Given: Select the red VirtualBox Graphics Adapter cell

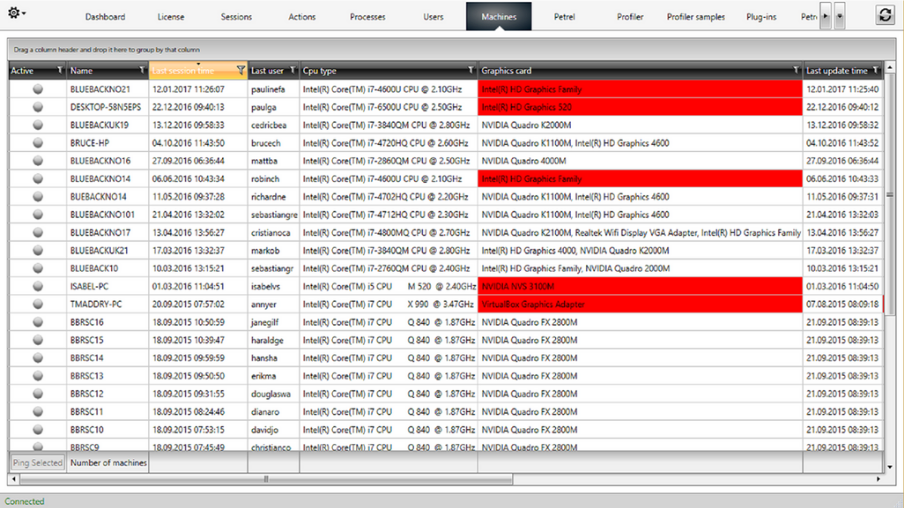Looking at the screenshot, I should pyautogui.click(x=640, y=304).
